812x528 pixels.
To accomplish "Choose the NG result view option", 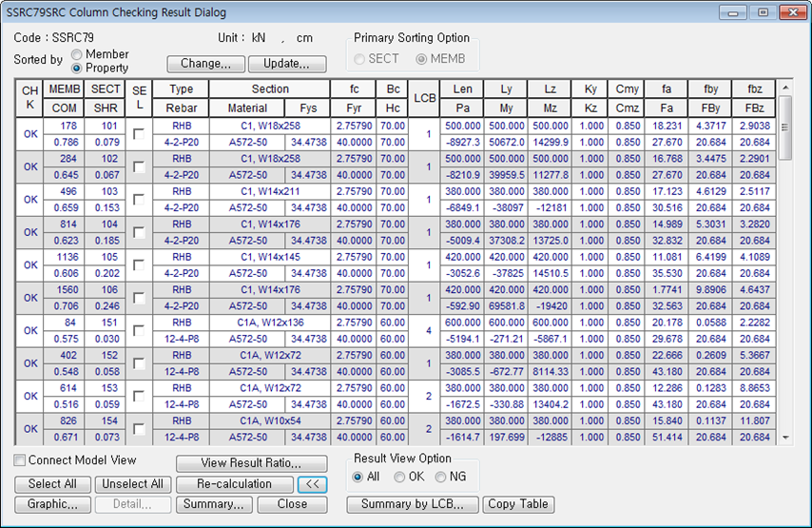I will pos(440,477).
